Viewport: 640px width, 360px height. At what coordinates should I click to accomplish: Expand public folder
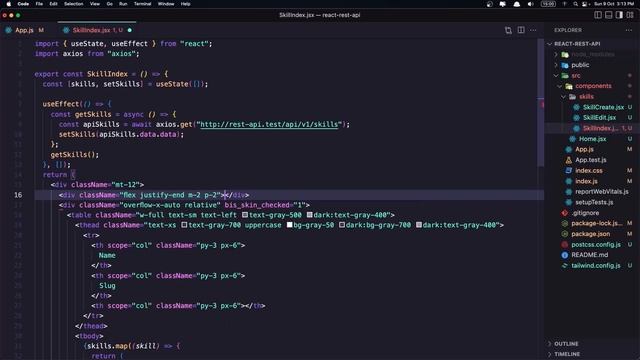[556, 65]
